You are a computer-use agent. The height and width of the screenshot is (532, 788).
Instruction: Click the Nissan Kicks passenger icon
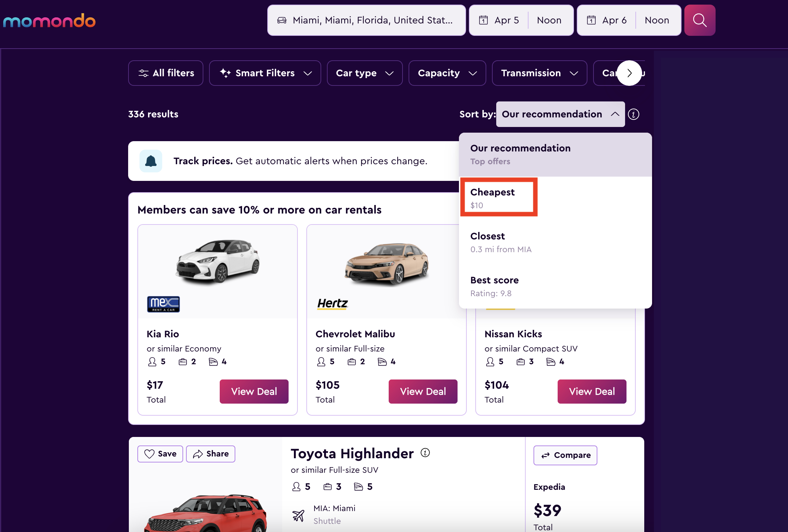pos(490,362)
